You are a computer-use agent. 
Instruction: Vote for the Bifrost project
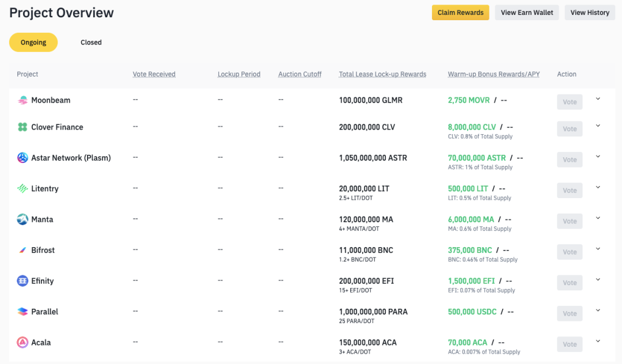570,252
